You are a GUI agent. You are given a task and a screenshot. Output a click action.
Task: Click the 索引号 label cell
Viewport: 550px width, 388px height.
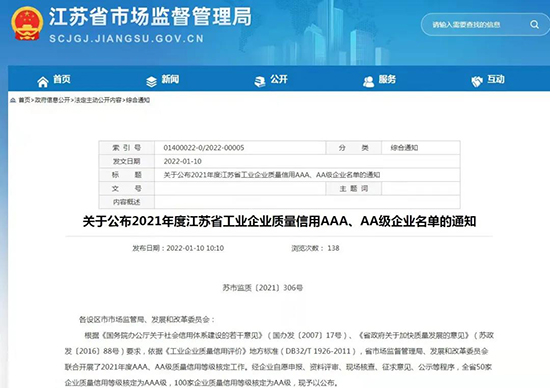tap(127, 148)
